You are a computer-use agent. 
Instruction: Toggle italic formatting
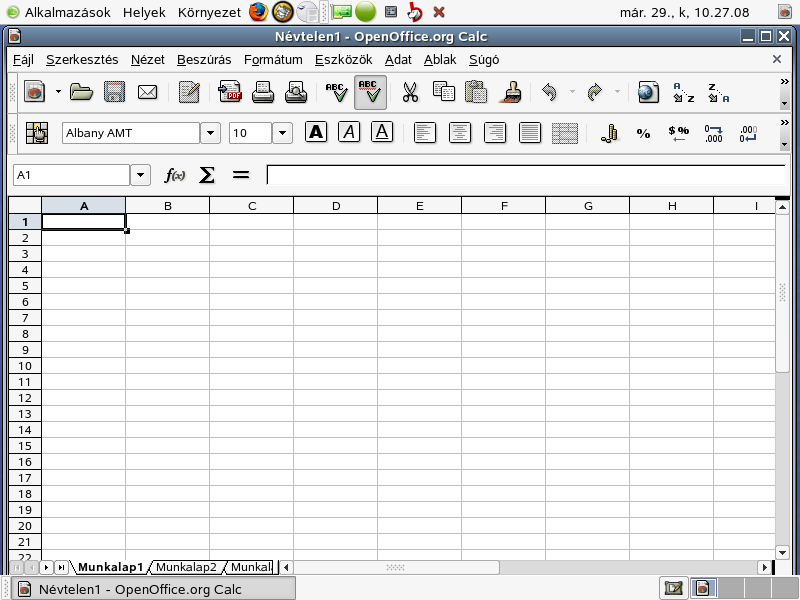pos(349,132)
